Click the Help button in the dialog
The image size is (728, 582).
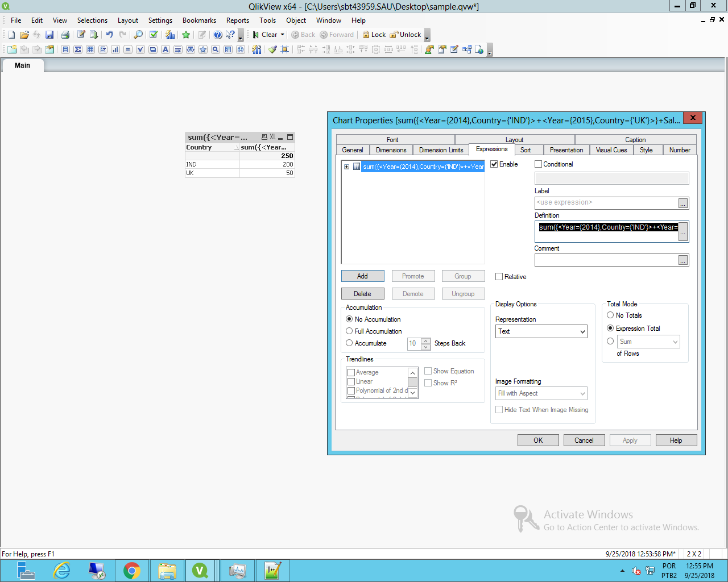(x=676, y=440)
